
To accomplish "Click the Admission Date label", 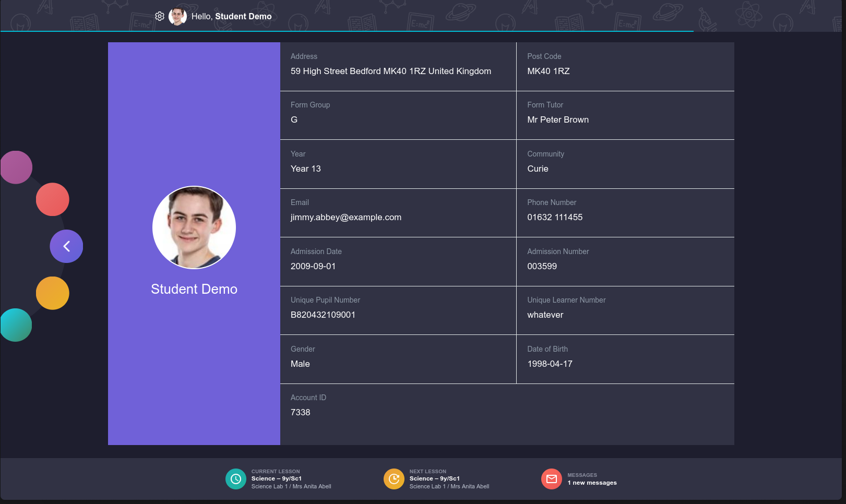I will coord(316,251).
